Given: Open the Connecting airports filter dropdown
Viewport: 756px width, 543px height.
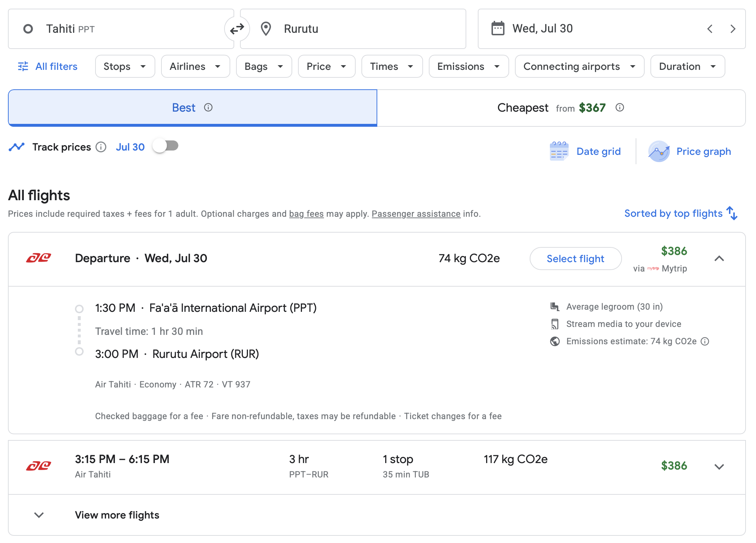Looking at the screenshot, I should click(579, 66).
